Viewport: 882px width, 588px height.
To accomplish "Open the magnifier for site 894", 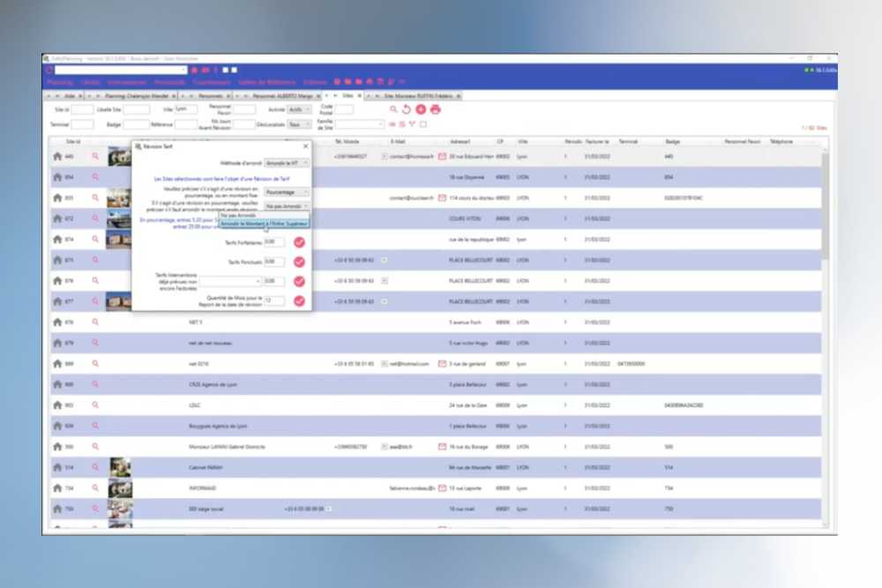I will [x=95, y=177].
